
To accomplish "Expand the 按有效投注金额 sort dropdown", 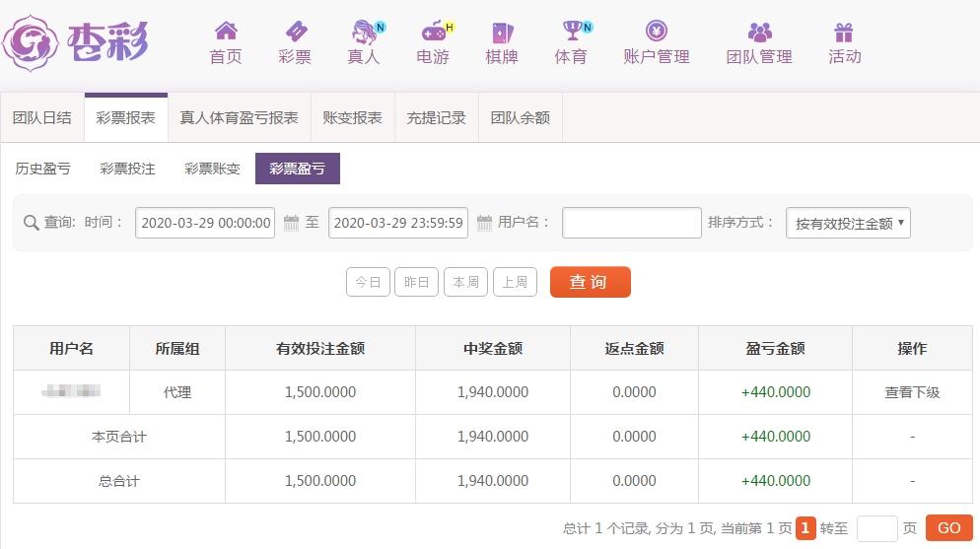I will click(848, 223).
